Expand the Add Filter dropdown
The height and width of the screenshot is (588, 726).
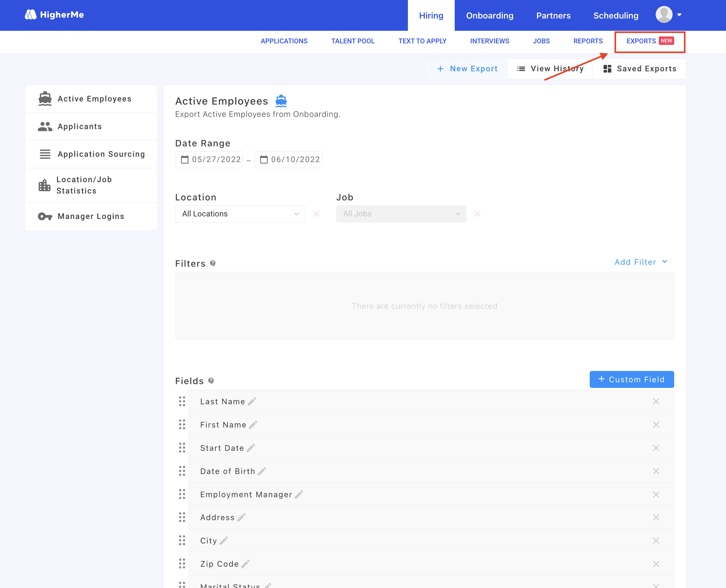coord(641,262)
